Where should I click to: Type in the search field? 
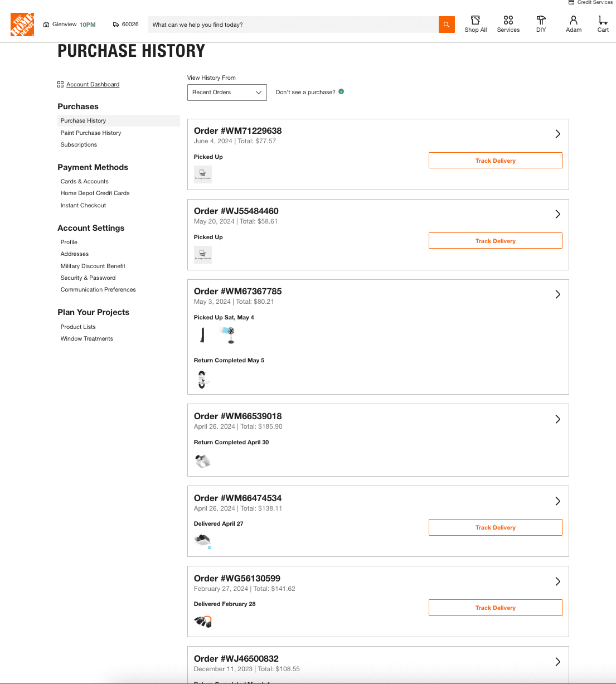tap(293, 25)
